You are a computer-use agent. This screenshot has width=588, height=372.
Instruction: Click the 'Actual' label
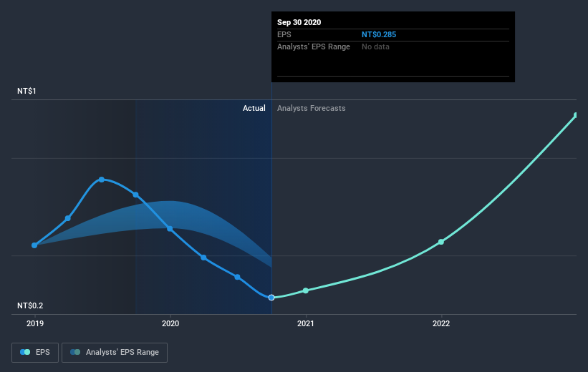[254, 108]
